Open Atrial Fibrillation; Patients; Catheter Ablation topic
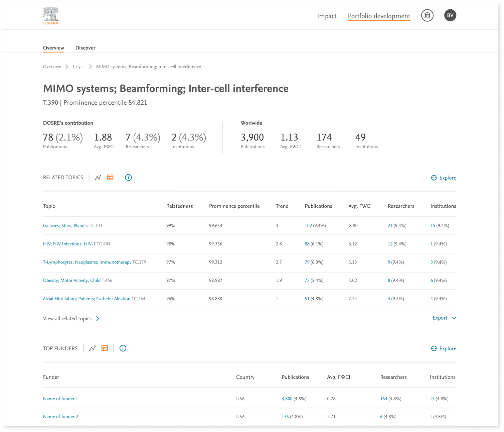Image resolution: width=504 pixels, height=432 pixels. (87, 299)
